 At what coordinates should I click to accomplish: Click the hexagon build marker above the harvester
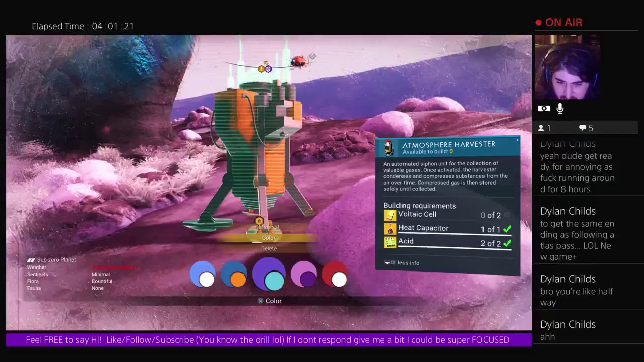coord(265,68)
